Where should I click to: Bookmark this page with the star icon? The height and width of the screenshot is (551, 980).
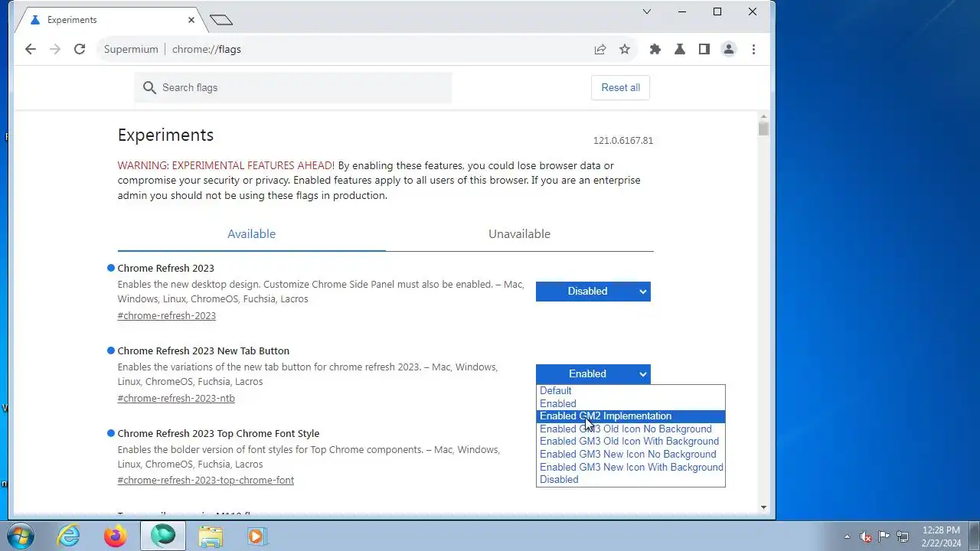pyautogui.click(x=625, y=49)
